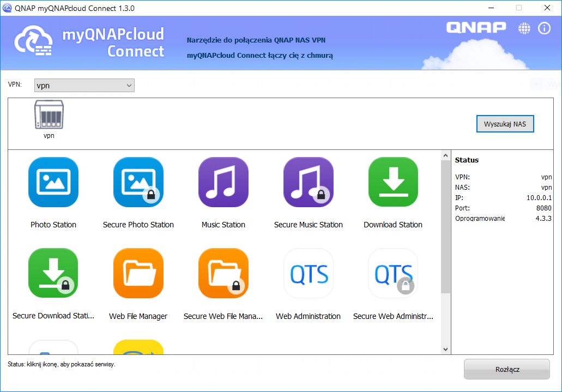Click the 'Secure Download Stati...' label
The width and height of the screenshot is (562, 392).
tap(53, 316)
